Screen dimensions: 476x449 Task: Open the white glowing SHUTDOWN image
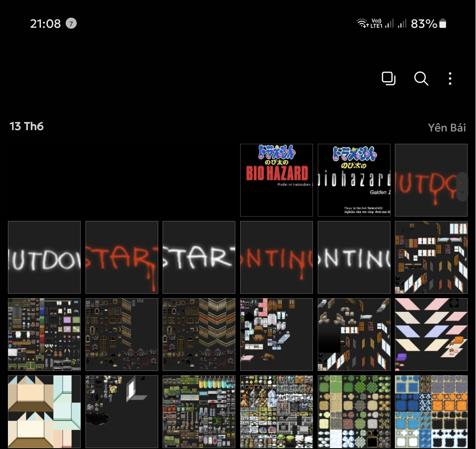(x=44, y=257)
